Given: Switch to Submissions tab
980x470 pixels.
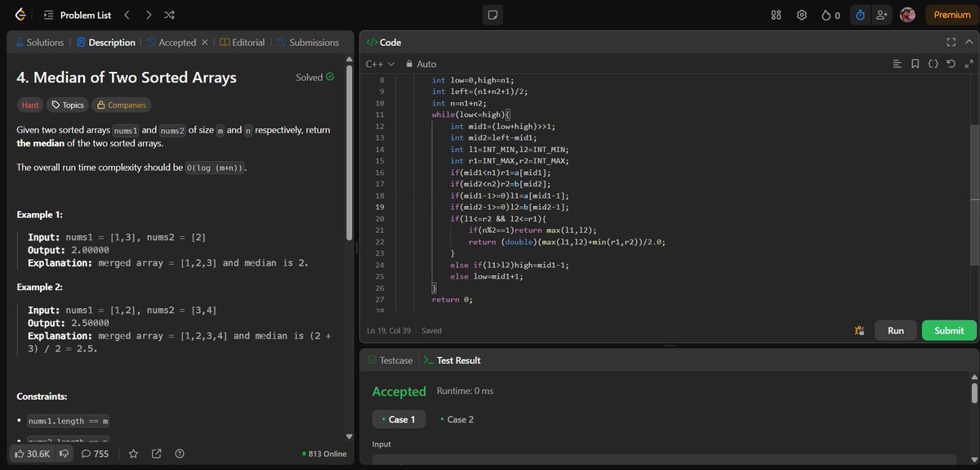Looking at the screenshot, I should pyautogui.click(x=307, y=43).
